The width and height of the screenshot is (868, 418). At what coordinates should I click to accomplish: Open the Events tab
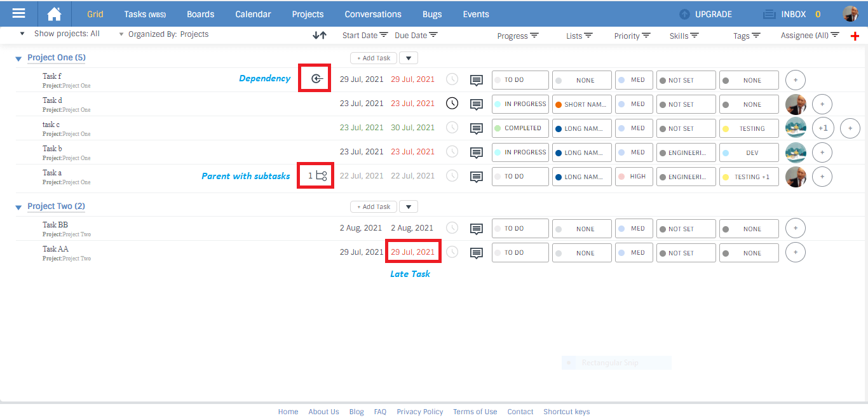click(x=476, y=14)
